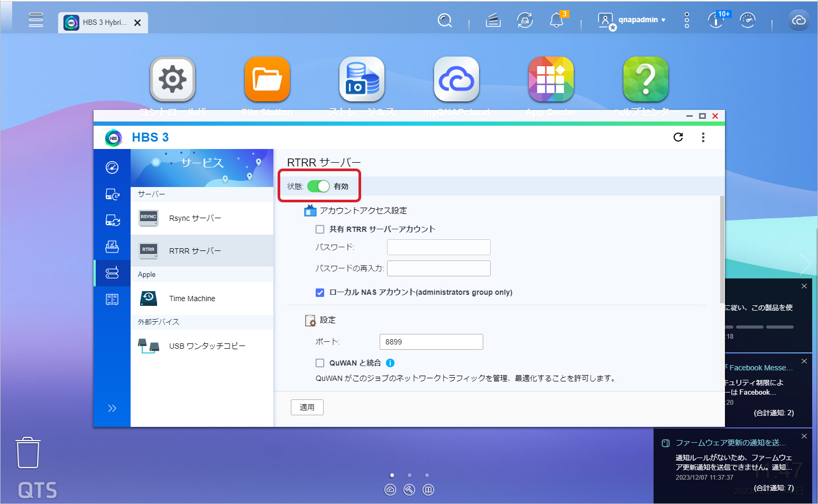Click the myQNAPcloud cloud icon in top right corner
The image size is (818, 504).
pyautogui.click(x=799, y=20)
